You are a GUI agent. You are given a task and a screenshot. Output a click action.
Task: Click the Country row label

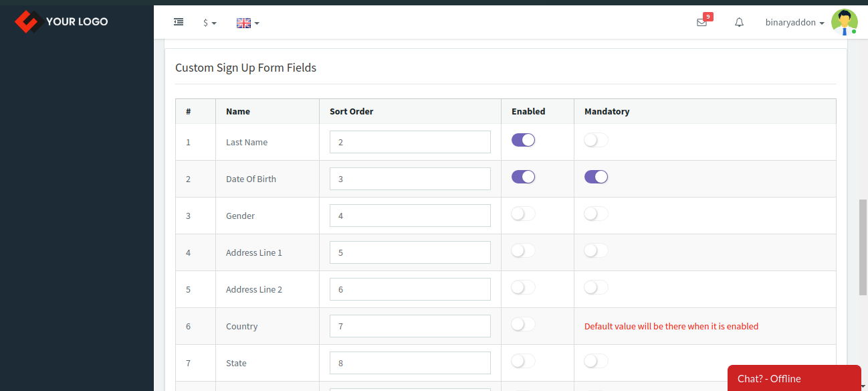point(241,327)
